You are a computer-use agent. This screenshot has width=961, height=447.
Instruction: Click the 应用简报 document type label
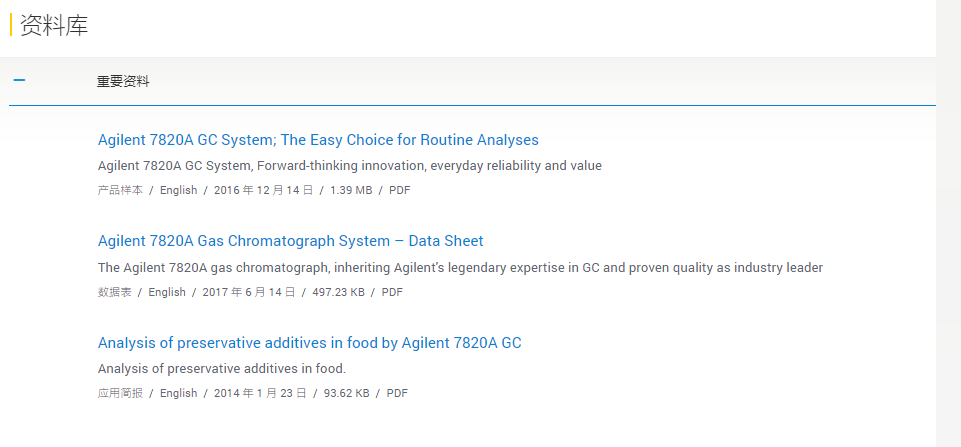[120, 393]
